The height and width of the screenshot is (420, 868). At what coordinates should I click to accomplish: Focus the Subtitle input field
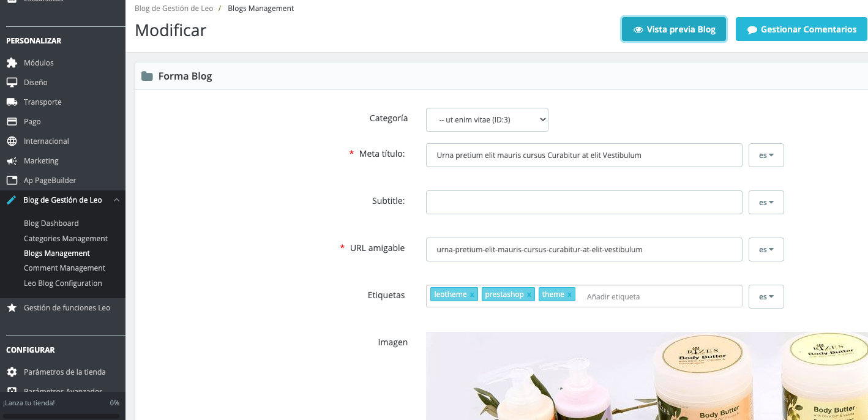tap(584, 203)
